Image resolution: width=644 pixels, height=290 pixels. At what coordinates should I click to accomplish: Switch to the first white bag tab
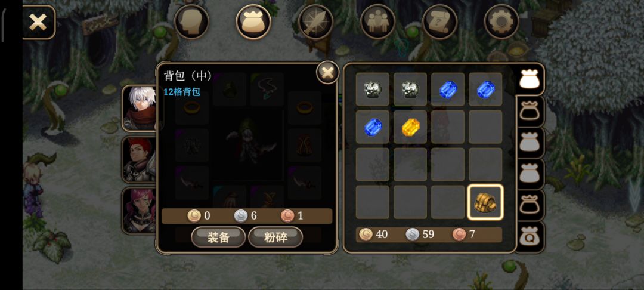(530, 79)
